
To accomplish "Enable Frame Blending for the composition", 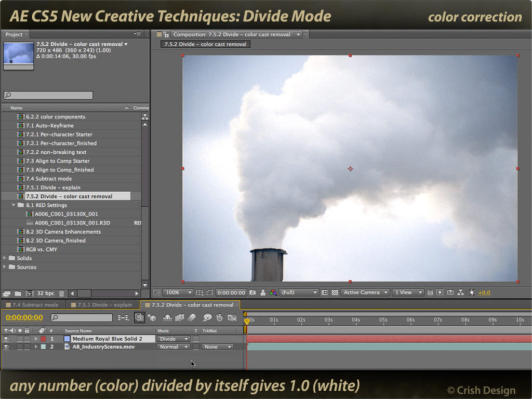I will click(179, 318).
